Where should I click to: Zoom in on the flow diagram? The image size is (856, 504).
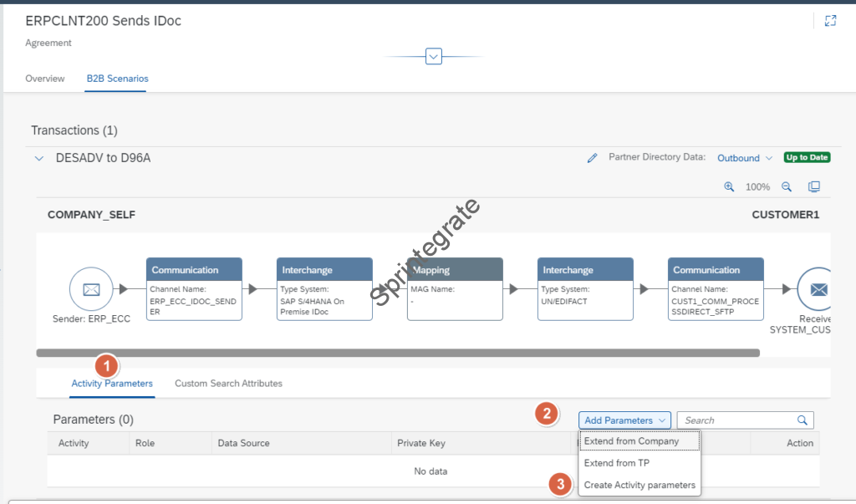pos(729,187)
